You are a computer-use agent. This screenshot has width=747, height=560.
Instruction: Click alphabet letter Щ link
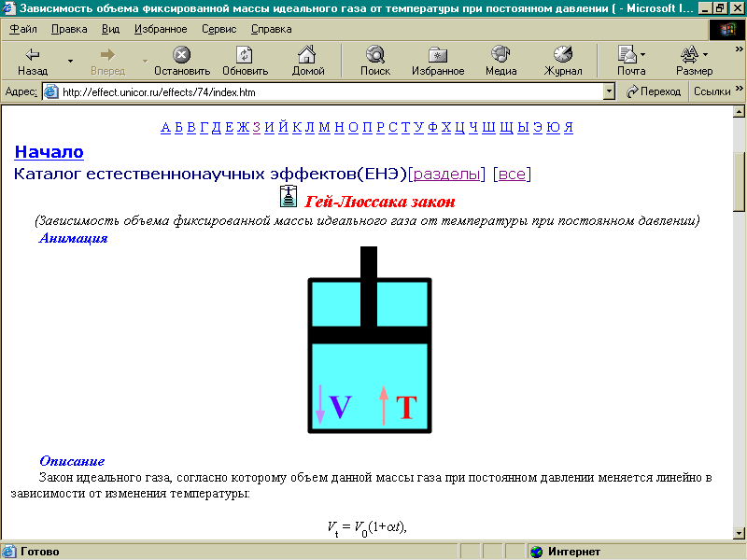[x=506, y=127]
